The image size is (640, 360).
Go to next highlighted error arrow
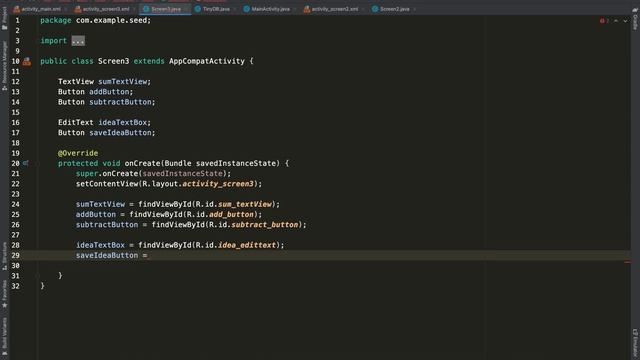coord(625,20)
